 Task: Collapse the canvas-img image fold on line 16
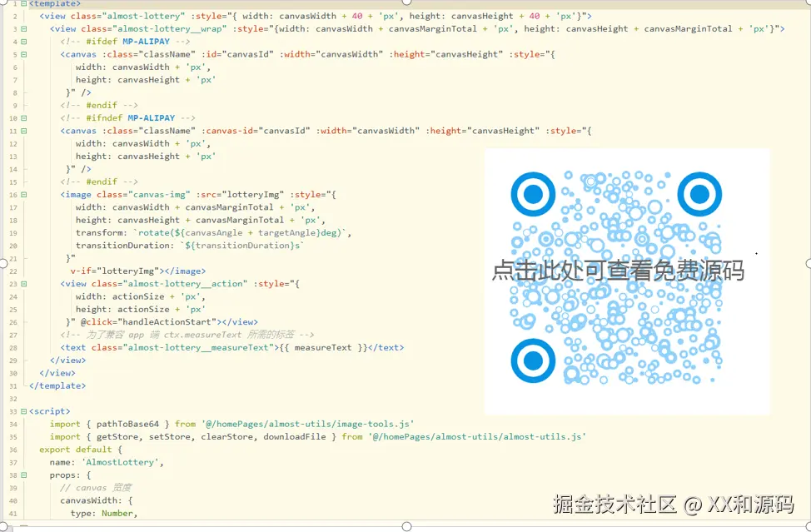tap(24, 195)
